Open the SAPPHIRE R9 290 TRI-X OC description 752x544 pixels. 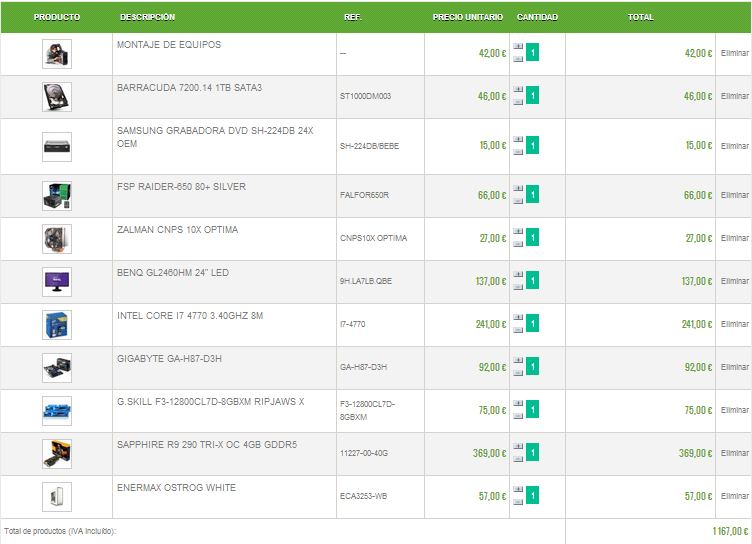coord(207,445)
